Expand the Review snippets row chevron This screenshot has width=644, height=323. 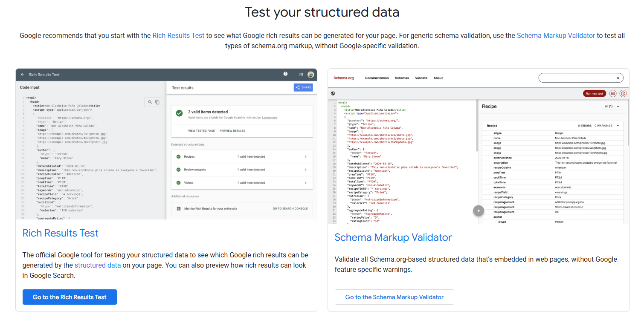305,170
